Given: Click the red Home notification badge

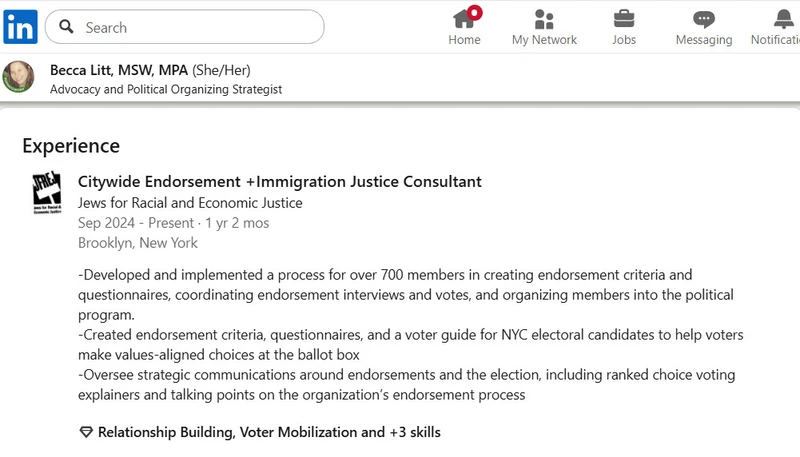Looking at the screenshot, I should tap(475, 12).
